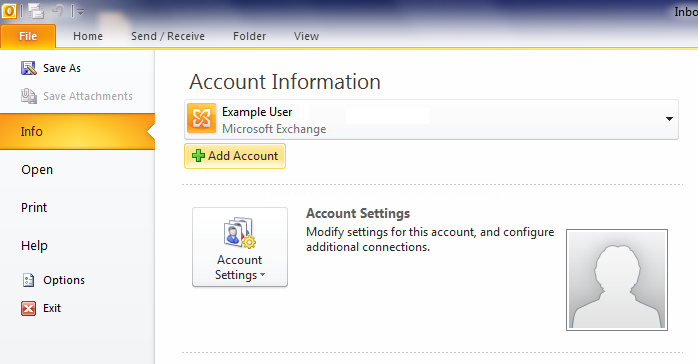
Task: Open the Help section in sidebar
Action: coord(34,245)
